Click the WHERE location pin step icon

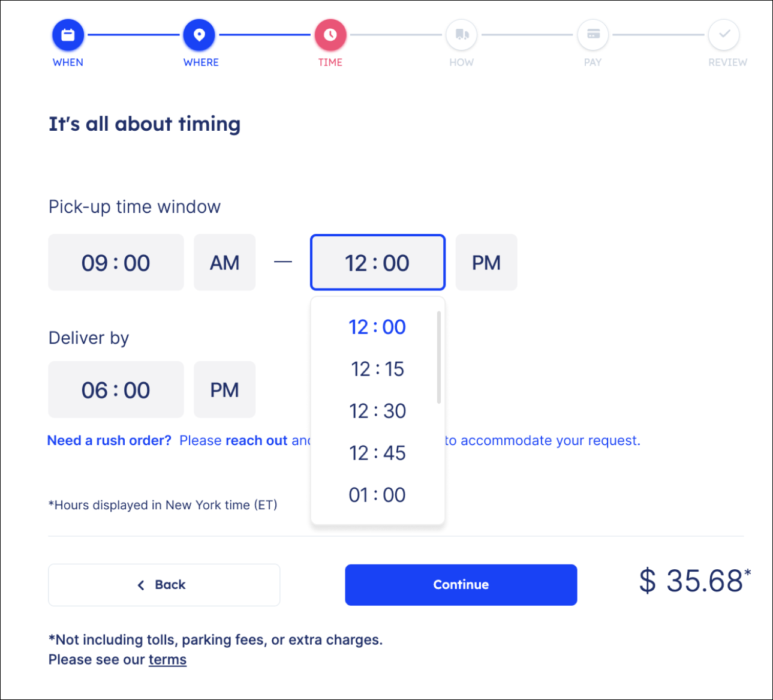(199, 35)
